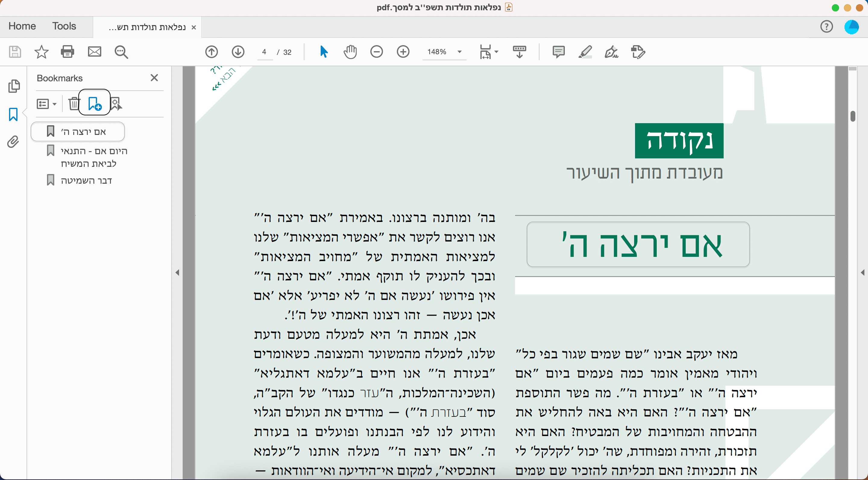
Task: Switch to the Tools tab
Action: [x=64, y=26]
